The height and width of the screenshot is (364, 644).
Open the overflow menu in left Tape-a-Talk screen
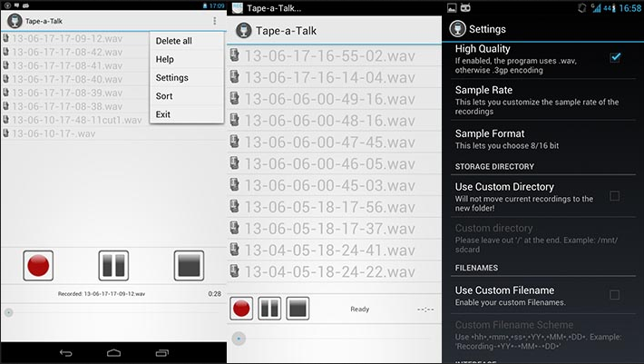pyautogui.click(x=214, y=21)
